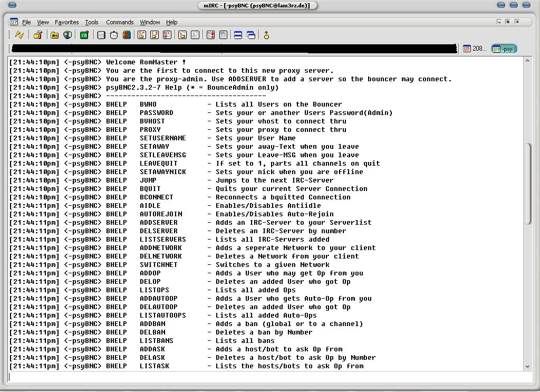Open the File menu
Image resolution: width=540 pixels, height=392 pixels.
[26, 22]
